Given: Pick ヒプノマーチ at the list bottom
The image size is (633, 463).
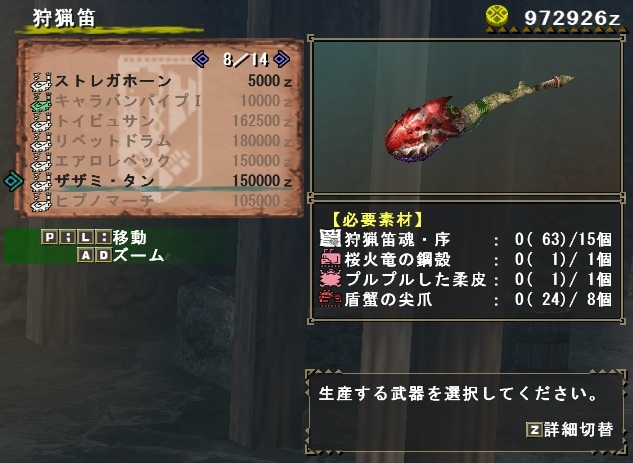Looking at the screenshot, I should [x=162, y=201].
